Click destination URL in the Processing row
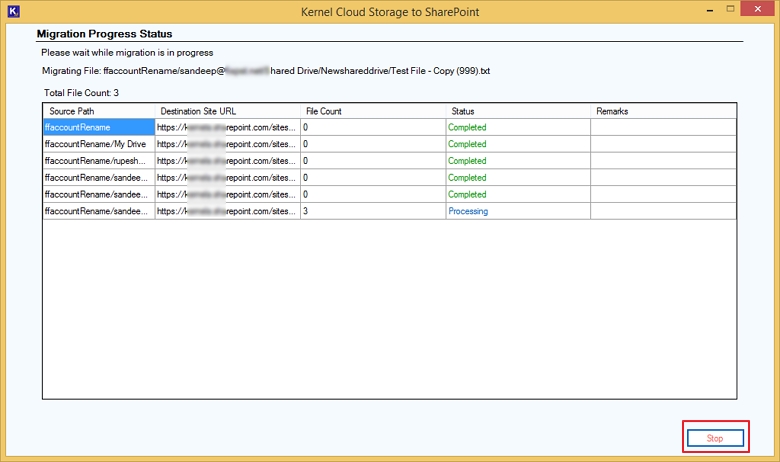This screenshot has height=462, width=780. (228, 211)
